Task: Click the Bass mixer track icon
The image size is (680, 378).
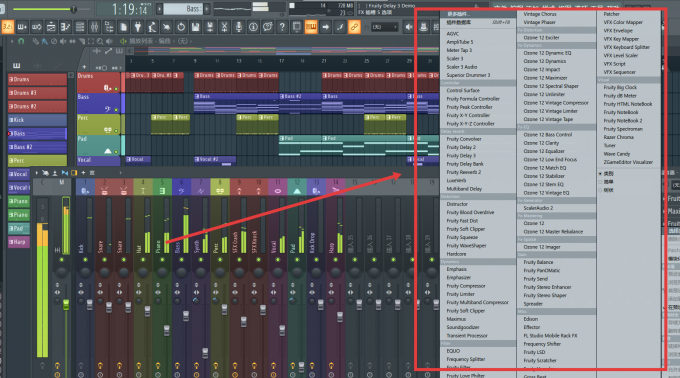Action: click(x=181, y=191)
